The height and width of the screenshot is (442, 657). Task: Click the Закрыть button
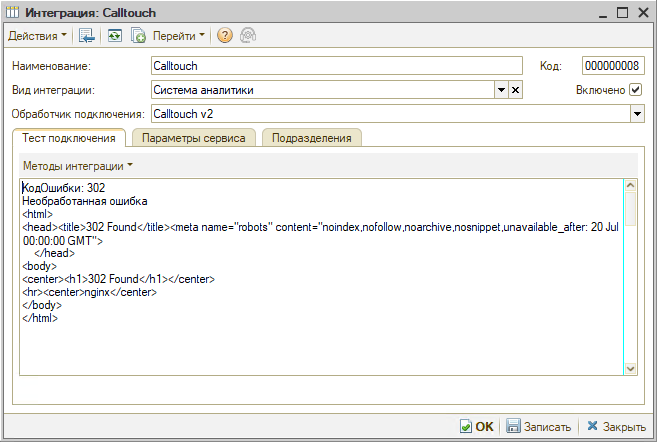(616, 426)
